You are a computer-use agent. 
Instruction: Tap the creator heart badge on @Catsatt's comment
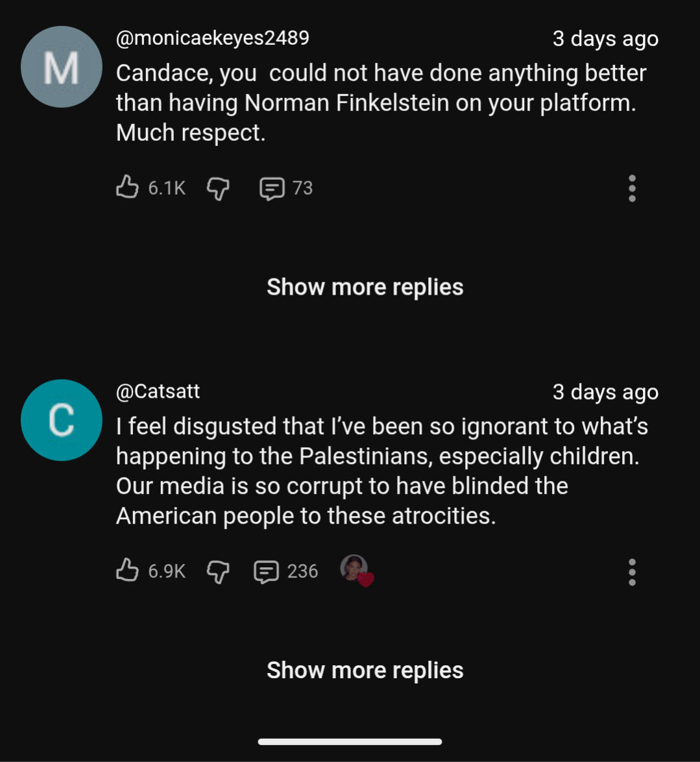coord(357,571)
